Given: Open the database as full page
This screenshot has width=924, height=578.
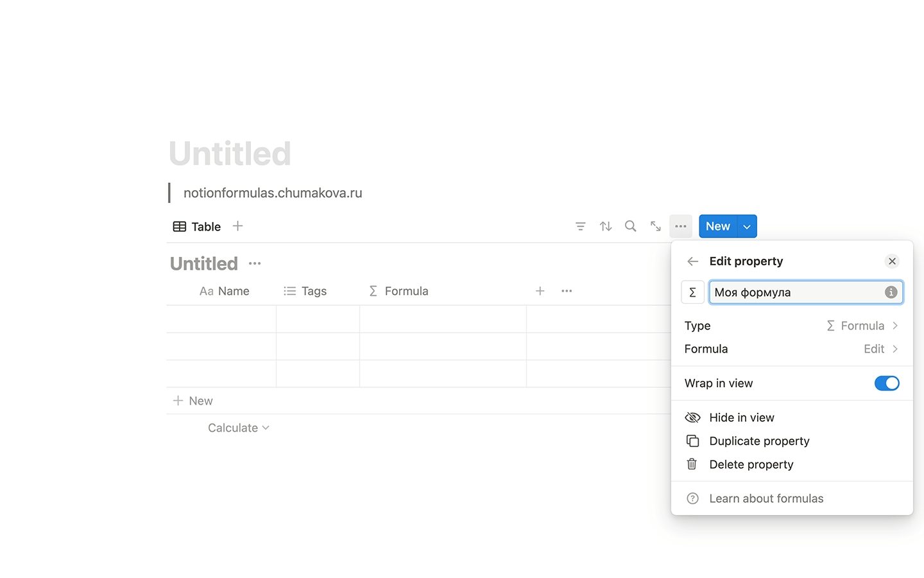Looking at the screenshot, I should coord(655,226).
